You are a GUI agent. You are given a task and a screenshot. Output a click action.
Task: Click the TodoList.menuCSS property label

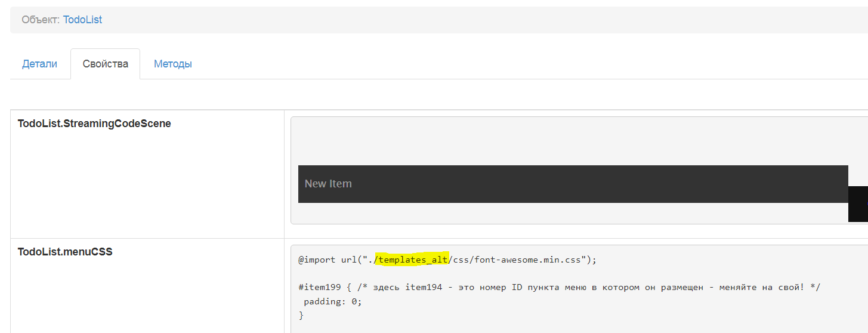(65, 252)
